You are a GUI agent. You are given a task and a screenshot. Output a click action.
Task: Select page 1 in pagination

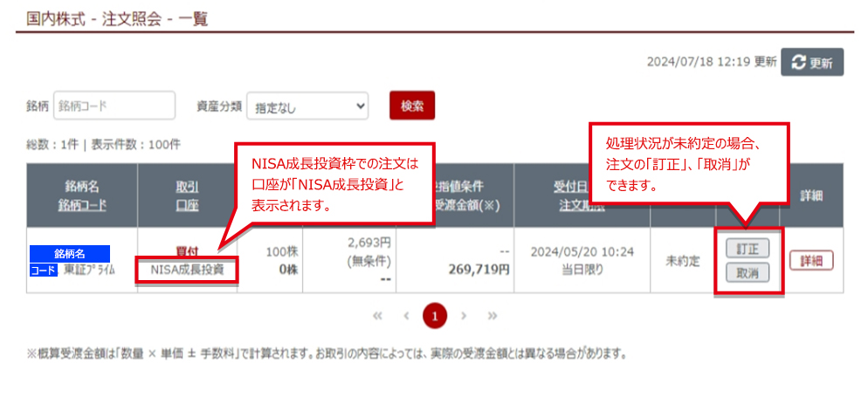click(434, 316)
